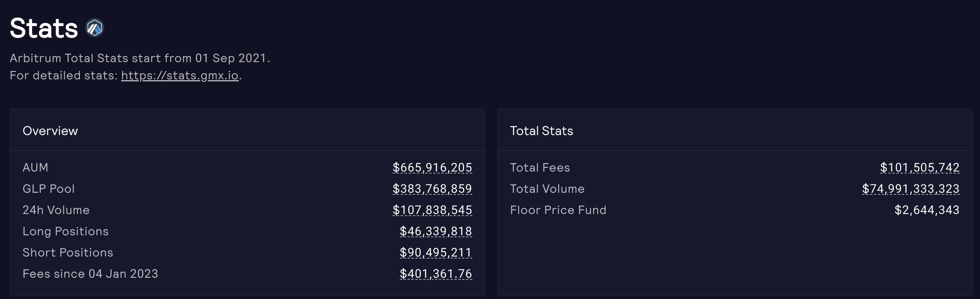Open the stats.gmx.io link

(180, 75)
